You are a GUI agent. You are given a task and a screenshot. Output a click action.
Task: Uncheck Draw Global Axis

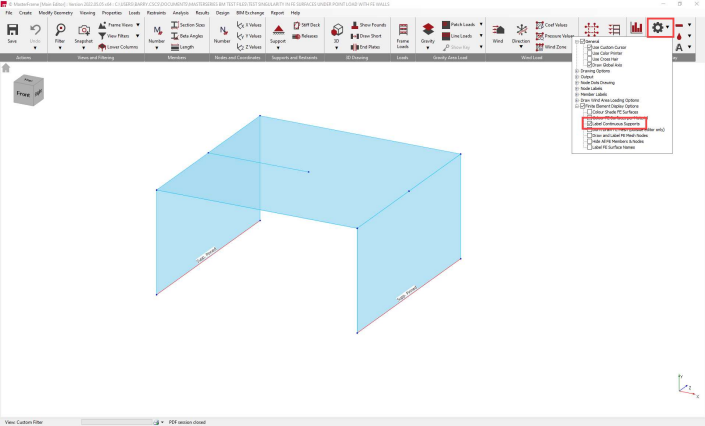pos(589,65)
